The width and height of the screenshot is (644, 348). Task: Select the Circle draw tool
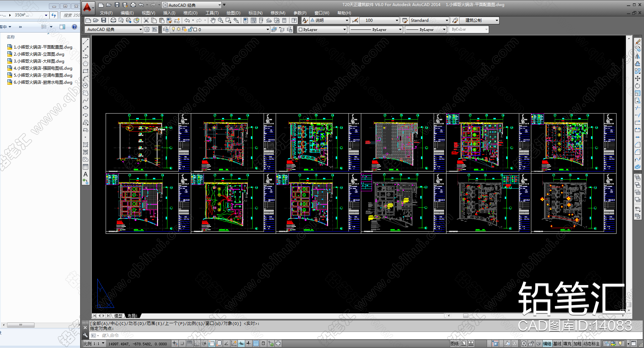click(86, 85)
